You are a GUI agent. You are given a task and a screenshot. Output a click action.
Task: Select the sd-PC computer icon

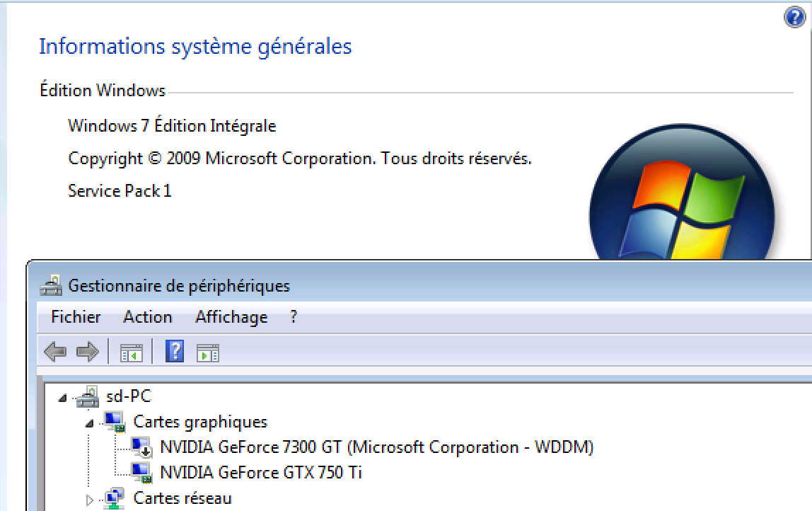(88, 397)
